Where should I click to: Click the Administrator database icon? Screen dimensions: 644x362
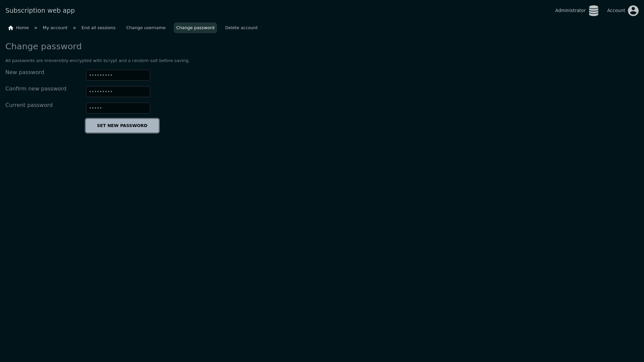[x=593, y=11]
